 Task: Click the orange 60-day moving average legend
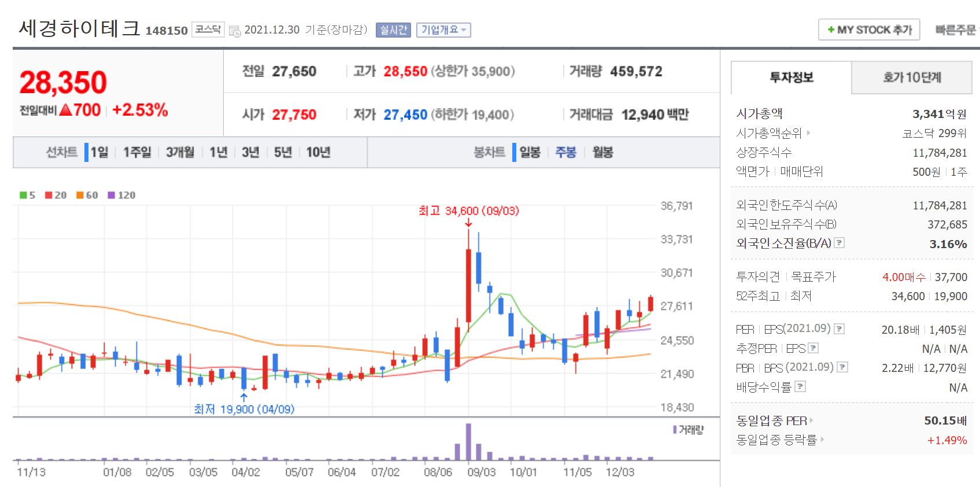(x=87, y=195)
